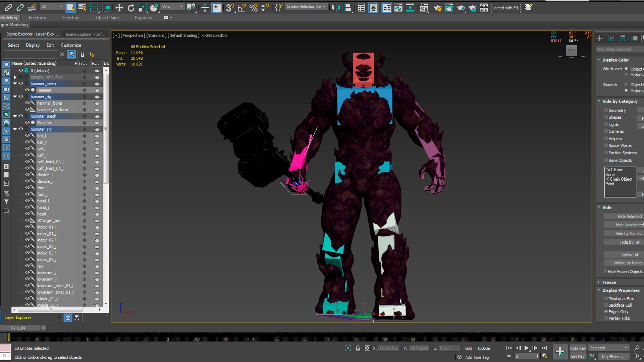644x362 pixels.
Task: Toggle visibility eye of head bone
Action: pos(27,214)
